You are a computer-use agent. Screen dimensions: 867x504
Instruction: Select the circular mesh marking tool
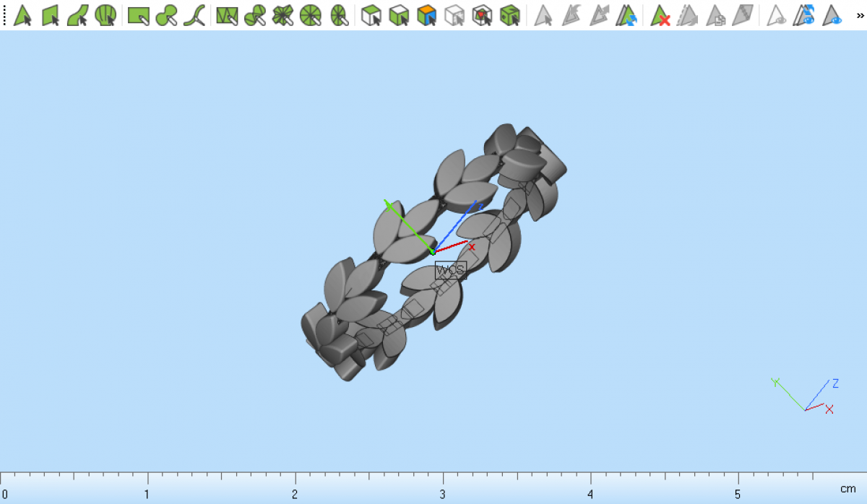pos(310,15)
